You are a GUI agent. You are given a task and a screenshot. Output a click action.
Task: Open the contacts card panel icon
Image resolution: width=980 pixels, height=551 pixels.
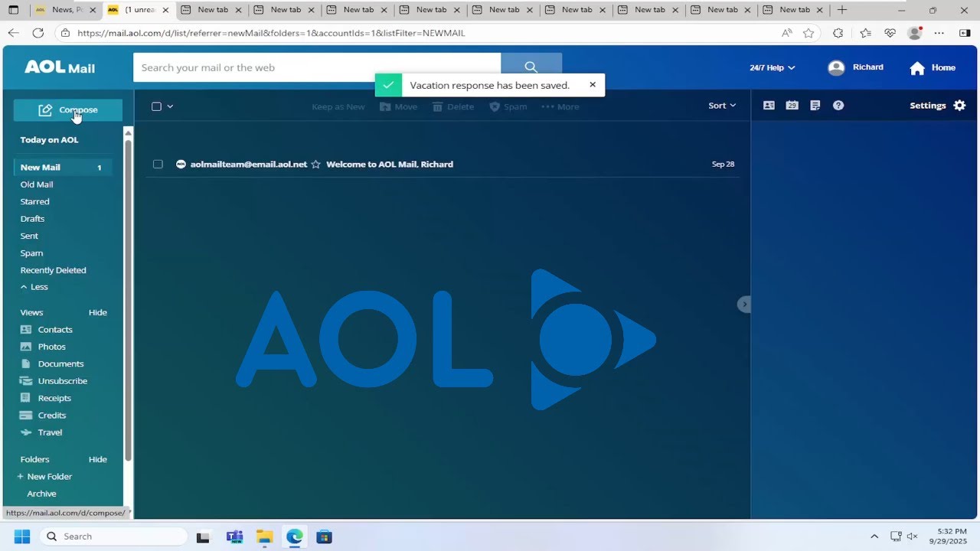point(769,106)
